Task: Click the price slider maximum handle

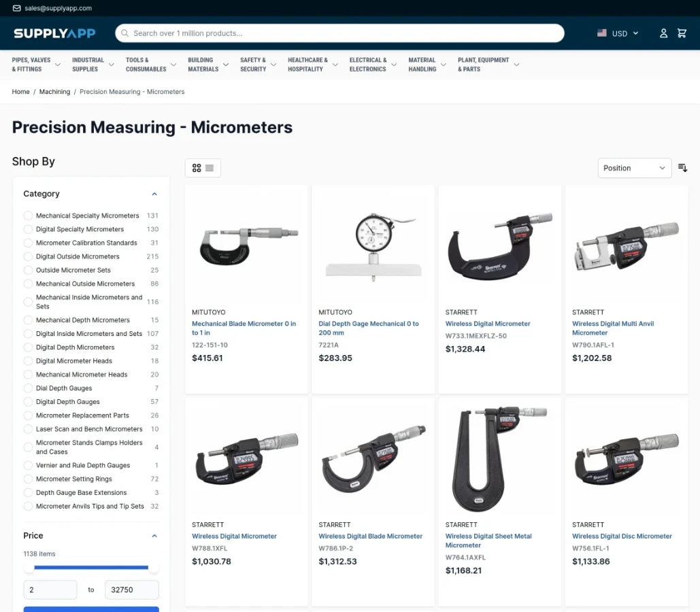Action: (153, 568)
